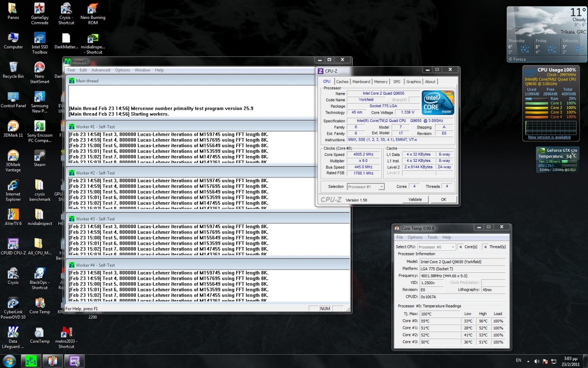Open the DarkMatter file icon
The width and height of the screenshot is (588, 368).
[x=66, y=40]
